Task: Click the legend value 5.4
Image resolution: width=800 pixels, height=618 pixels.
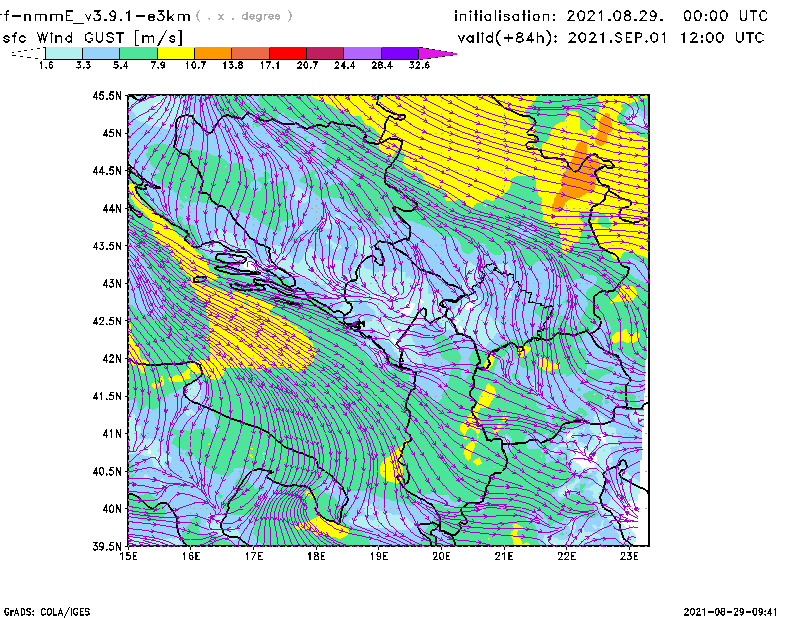Action: click(120, 65)
